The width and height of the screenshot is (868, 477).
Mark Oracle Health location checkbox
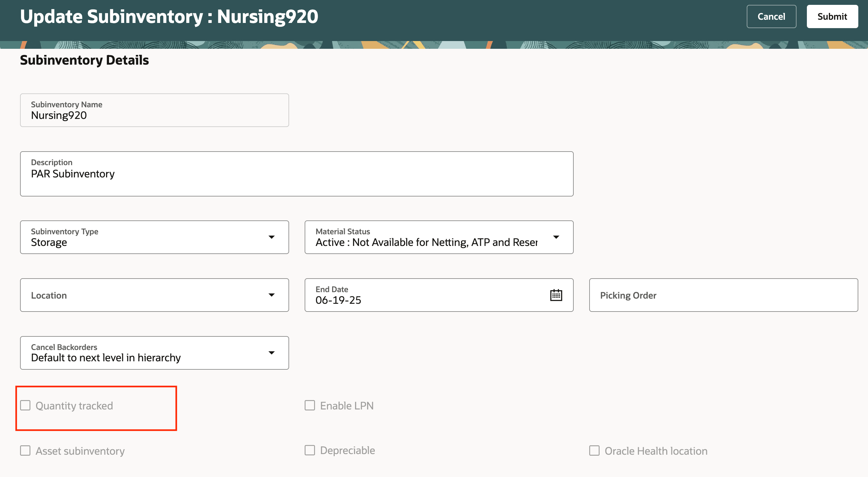point(594,450)
